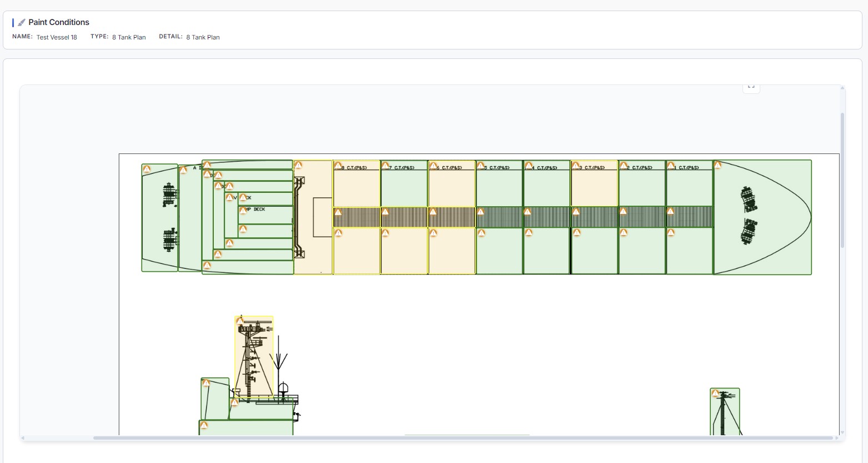Select warning icon on the bow section

[x=718, y=165]
